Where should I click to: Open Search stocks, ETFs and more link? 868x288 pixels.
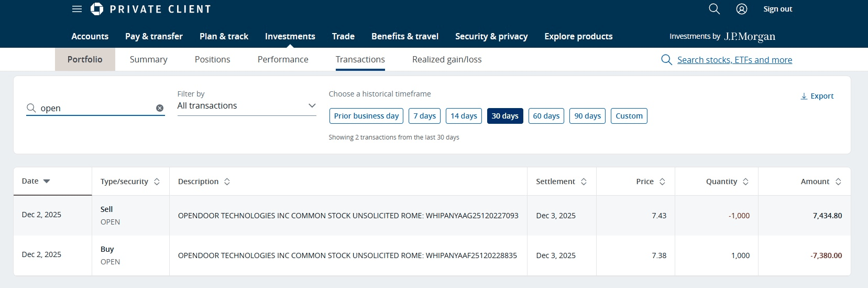click(734, 60)
